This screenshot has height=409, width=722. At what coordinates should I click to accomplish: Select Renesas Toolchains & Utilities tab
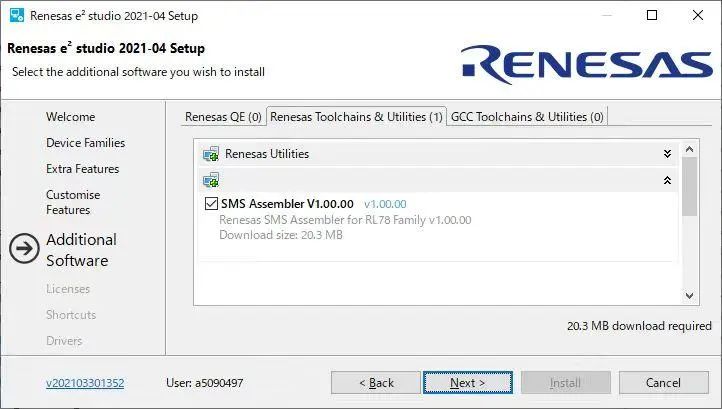click(356, 117)
